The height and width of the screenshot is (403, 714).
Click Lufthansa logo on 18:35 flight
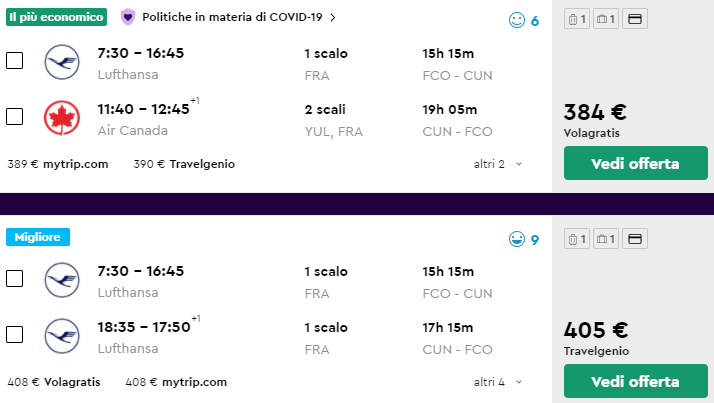click(62, 335)
